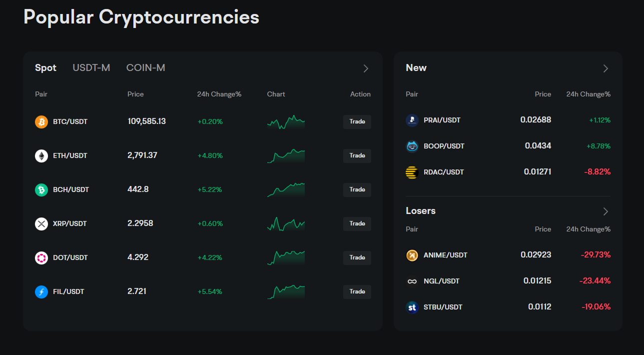Expand the Spot markets list arrow
Image resolution: width=644 pixels, height=355 pixels.
point(366,68)
